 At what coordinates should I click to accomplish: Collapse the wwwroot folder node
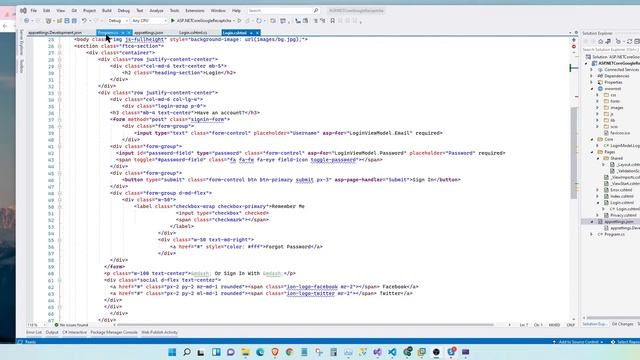[x=592, y=89]
